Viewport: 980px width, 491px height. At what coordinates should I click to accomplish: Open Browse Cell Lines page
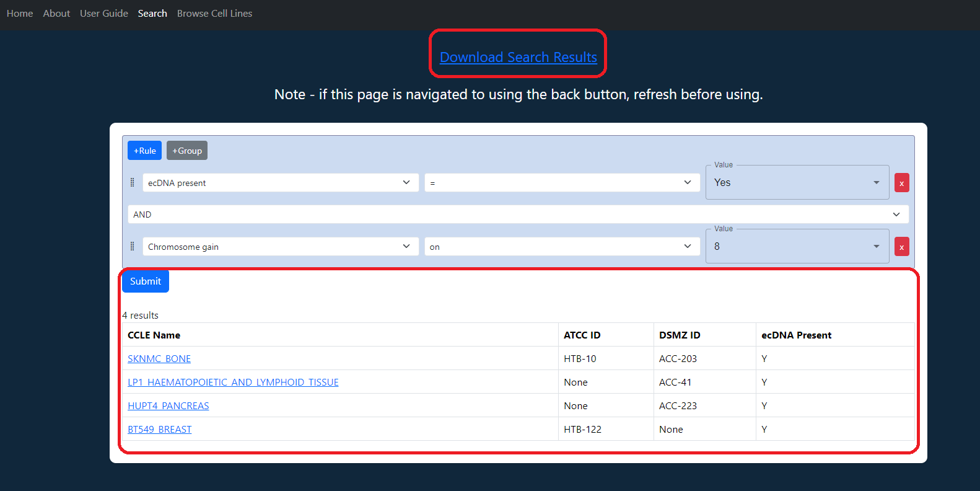click(214, 13)
